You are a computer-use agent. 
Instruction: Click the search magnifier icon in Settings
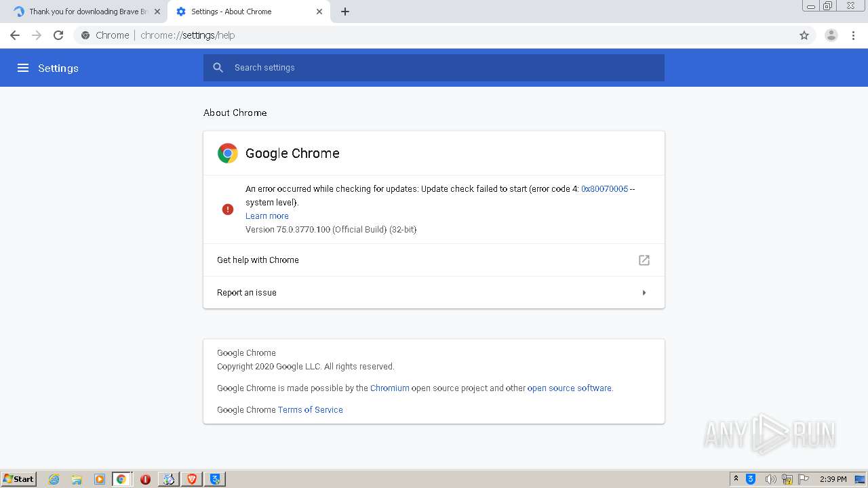click(218, 68)
